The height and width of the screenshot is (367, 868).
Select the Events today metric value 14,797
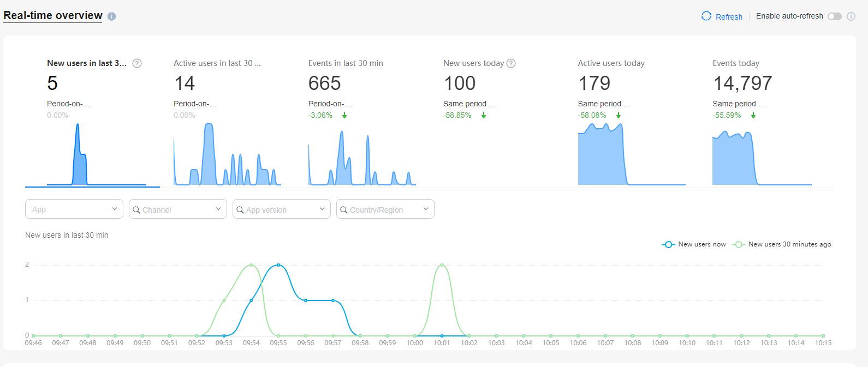742,83
